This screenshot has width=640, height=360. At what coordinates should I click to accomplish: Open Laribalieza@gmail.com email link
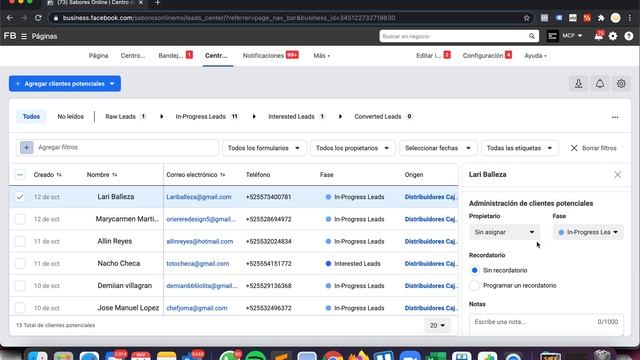(x=199, y=197)
